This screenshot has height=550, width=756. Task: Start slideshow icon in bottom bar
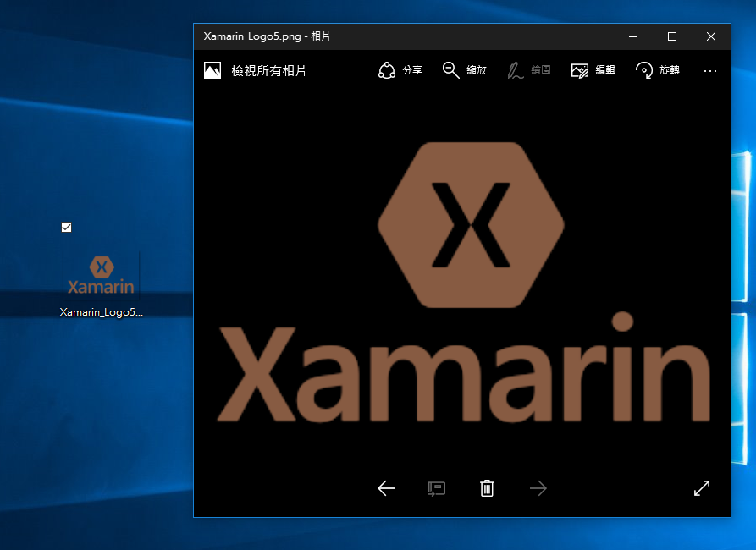(x=436, y=488)
